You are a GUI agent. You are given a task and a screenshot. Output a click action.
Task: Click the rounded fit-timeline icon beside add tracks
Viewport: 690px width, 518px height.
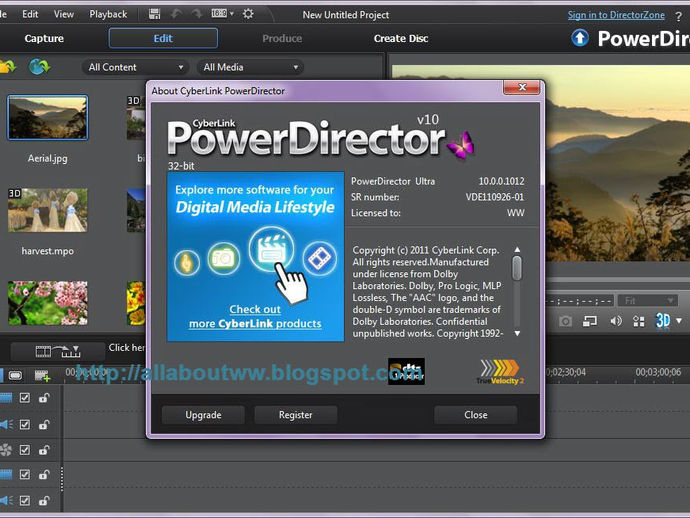click(x=15, y=375)
